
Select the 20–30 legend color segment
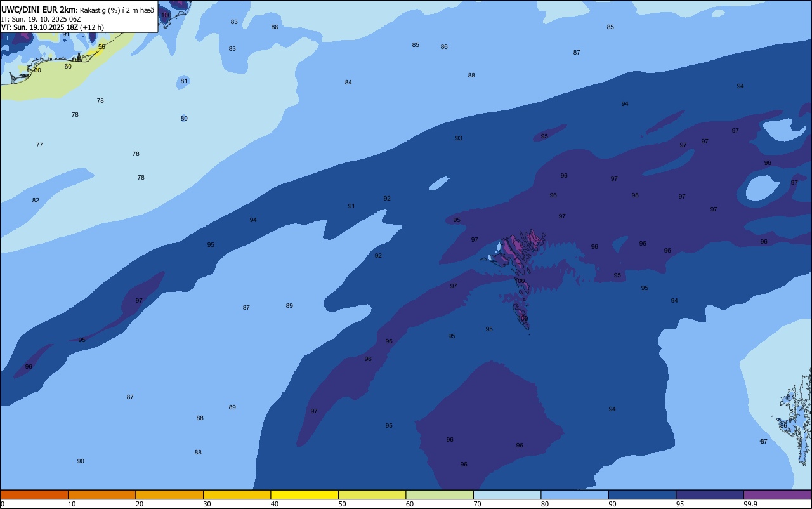[169, 494]
